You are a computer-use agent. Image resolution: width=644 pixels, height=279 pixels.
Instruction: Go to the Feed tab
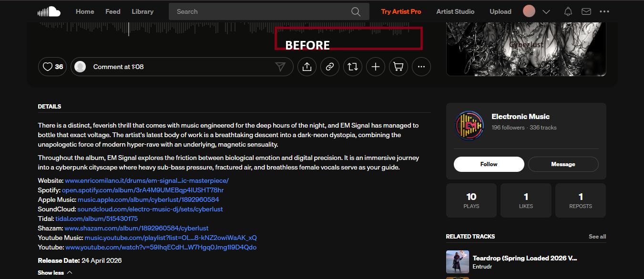113,11
